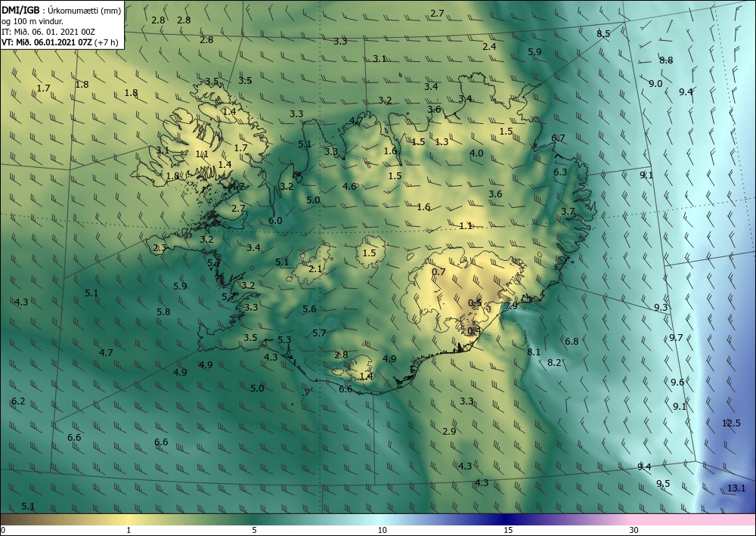Click the 9.0 value on the map
Viewport: 756px width, 536px height.
tap(655, 84)
